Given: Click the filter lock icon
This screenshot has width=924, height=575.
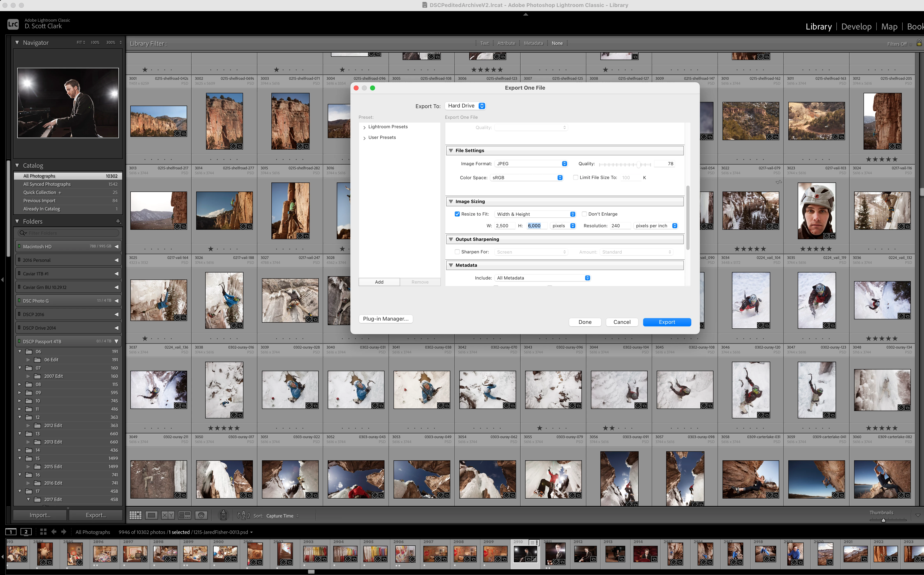Looking at the screenshot, I should click(x=919, y=43).
